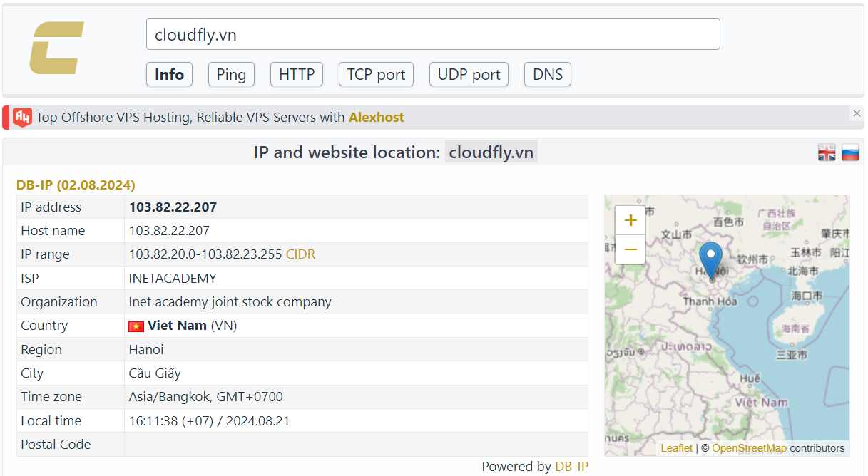Click the cloudfly.vn search input field

[433, 34]
